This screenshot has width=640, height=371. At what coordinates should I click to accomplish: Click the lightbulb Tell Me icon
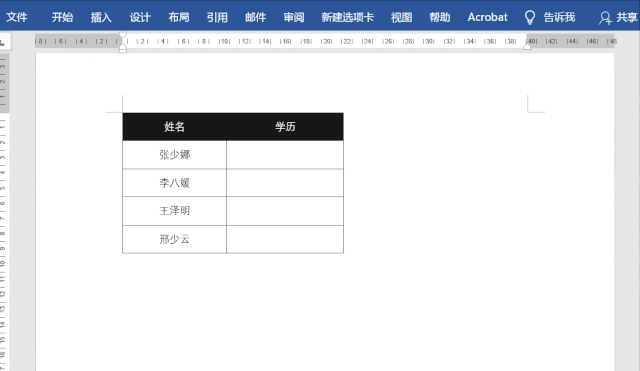(529, 18)
